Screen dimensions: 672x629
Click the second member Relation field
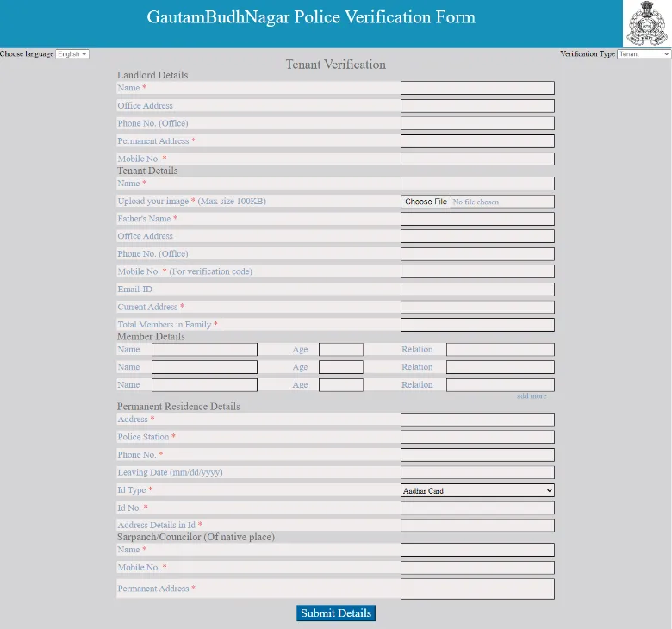(501, 367)
